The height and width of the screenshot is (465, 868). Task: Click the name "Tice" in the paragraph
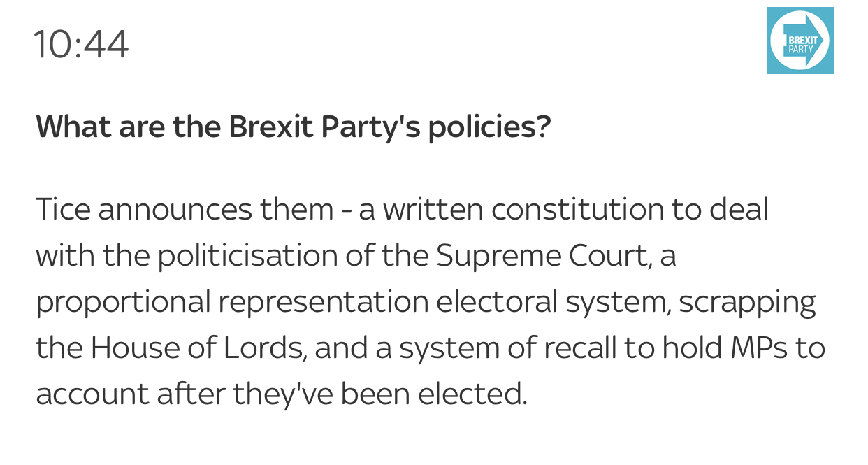pos(63,210)
